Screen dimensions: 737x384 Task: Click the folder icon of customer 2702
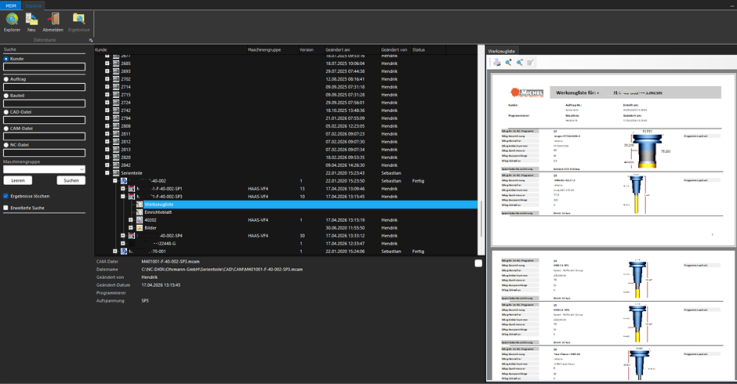point(116,79)
